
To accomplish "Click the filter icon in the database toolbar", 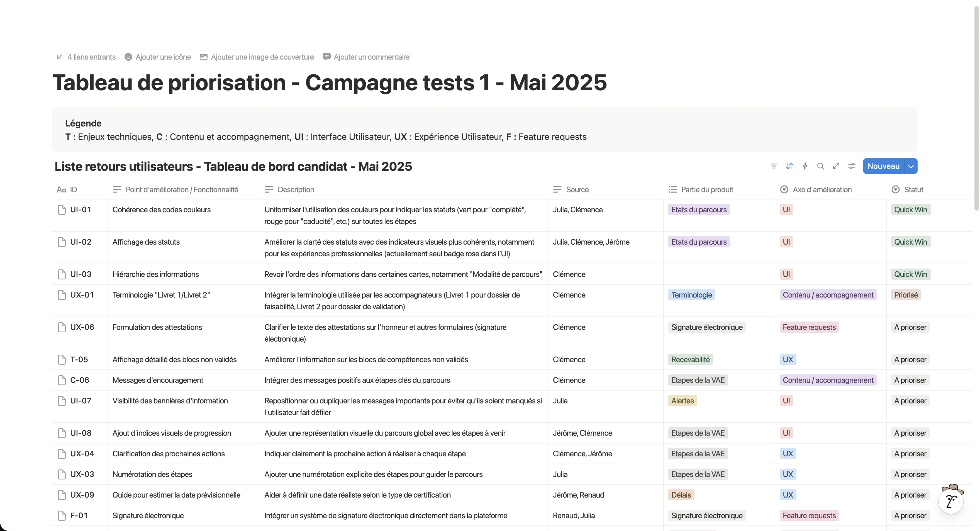I will click(773, 166).
